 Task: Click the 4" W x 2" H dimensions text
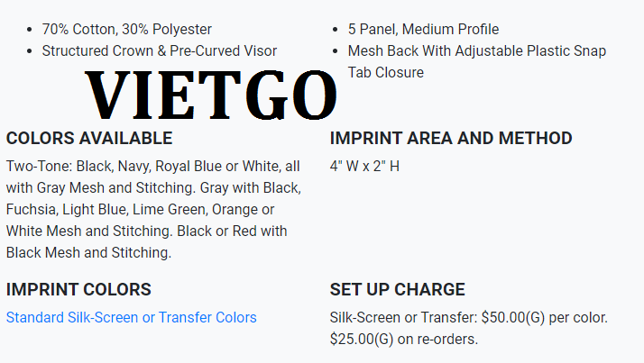[364, 167]
